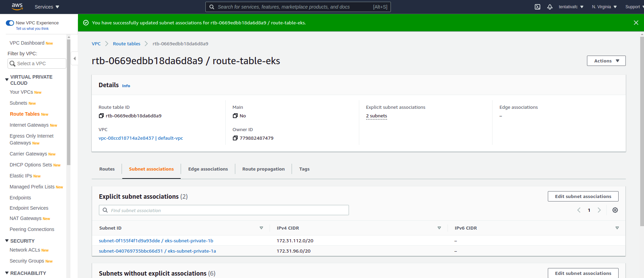Open the Details Info link

pos(126,86)
